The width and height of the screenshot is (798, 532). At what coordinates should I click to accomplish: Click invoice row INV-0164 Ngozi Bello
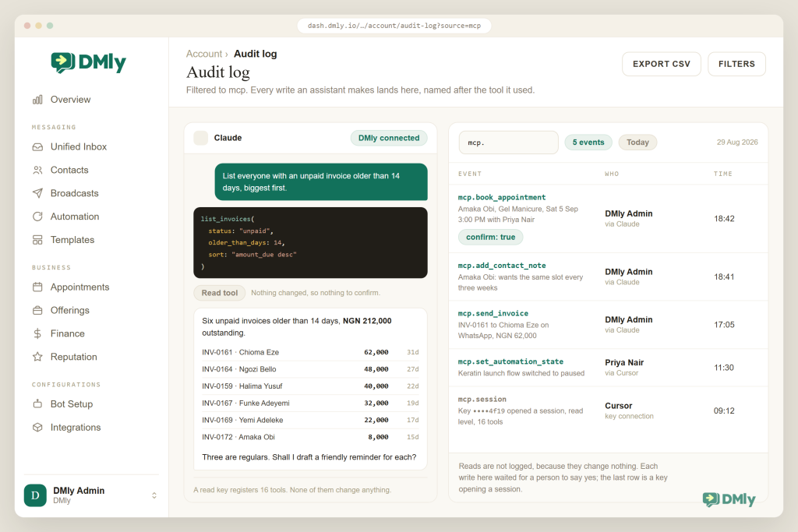click(310, 369)
